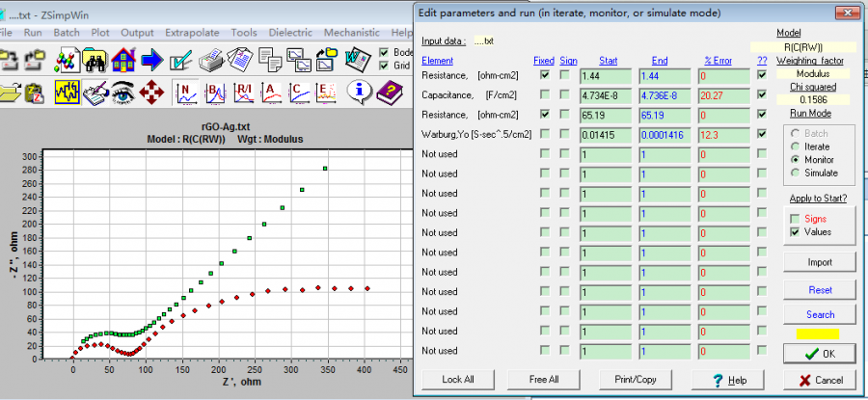Click the red four-arrows move icon

pyautogui.click(x=151, y=93)
